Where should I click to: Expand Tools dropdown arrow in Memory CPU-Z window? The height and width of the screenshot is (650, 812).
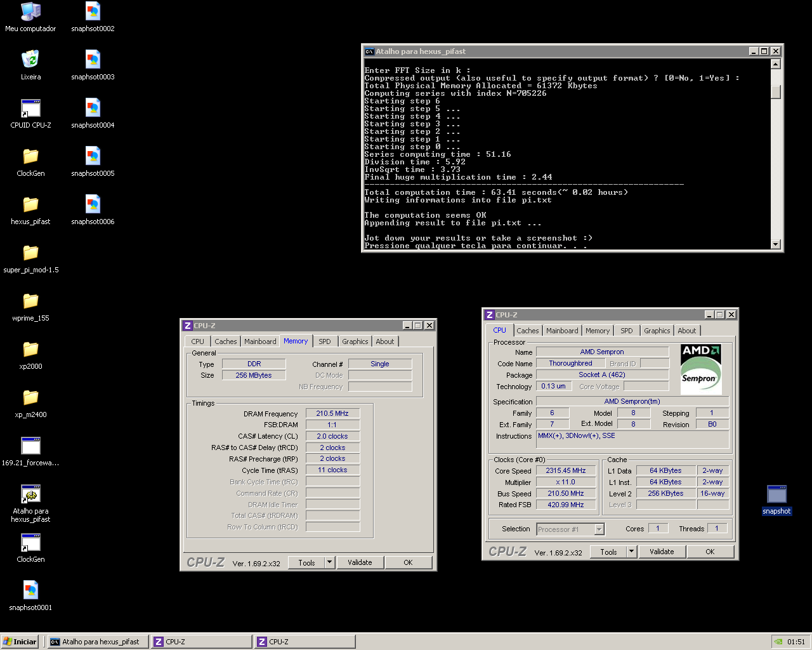click(x=329, y=562)
